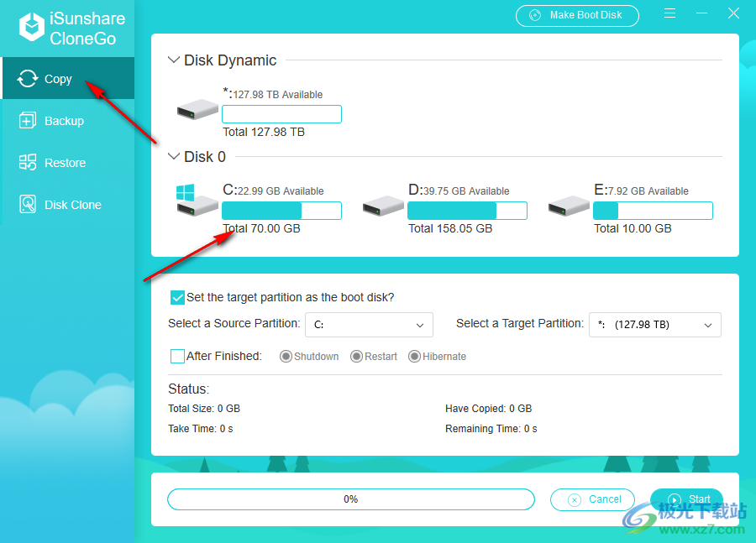The width and height of the screenshot is (756, 543).
Task: Click the Start button
Action: pos(686,499)
